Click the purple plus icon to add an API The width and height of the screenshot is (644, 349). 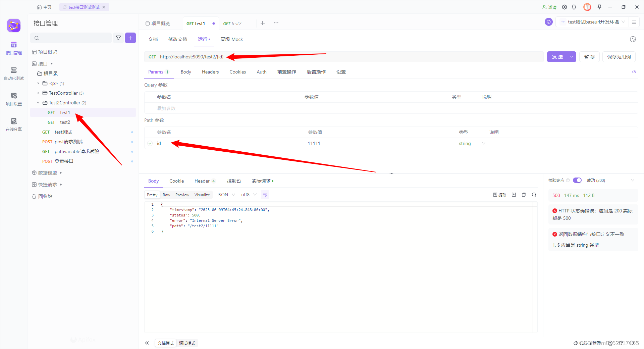tap(130, 38)
